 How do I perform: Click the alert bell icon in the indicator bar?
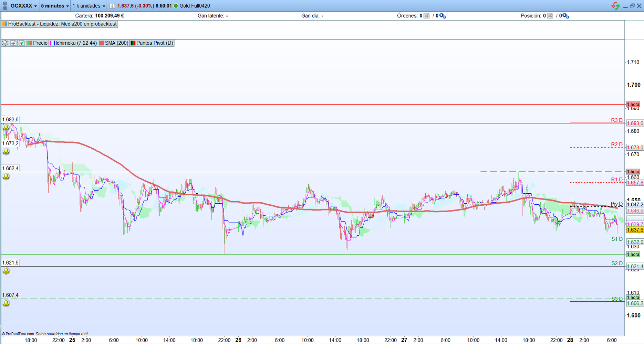tap(5, 43)
